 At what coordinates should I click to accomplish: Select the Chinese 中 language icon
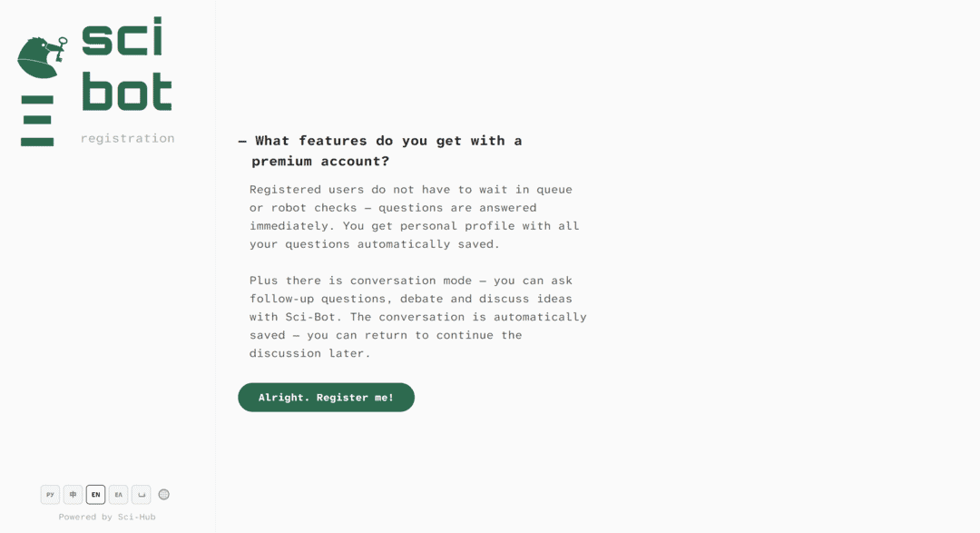(x=73, y=494)
